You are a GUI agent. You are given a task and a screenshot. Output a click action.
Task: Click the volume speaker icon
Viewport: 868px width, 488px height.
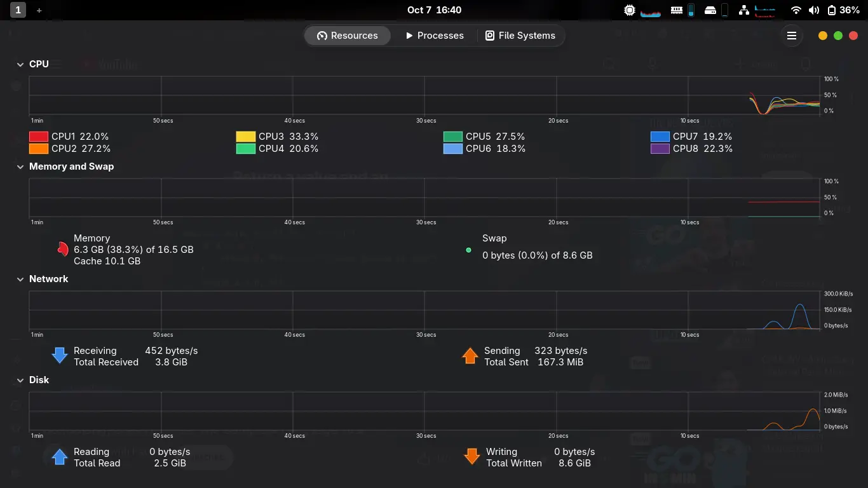(x=814, y=10)
